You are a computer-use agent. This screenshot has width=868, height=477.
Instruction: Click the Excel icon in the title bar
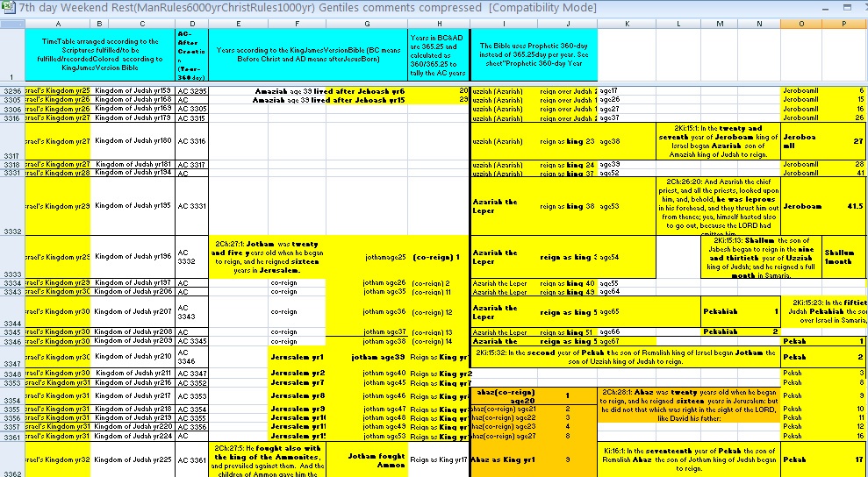click(x=7, y=8)
